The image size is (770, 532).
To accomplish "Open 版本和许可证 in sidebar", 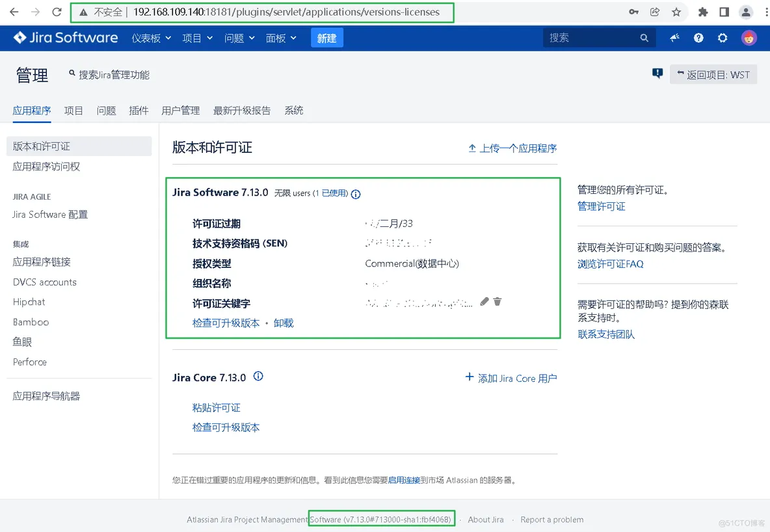I will [x=79, y=146].
